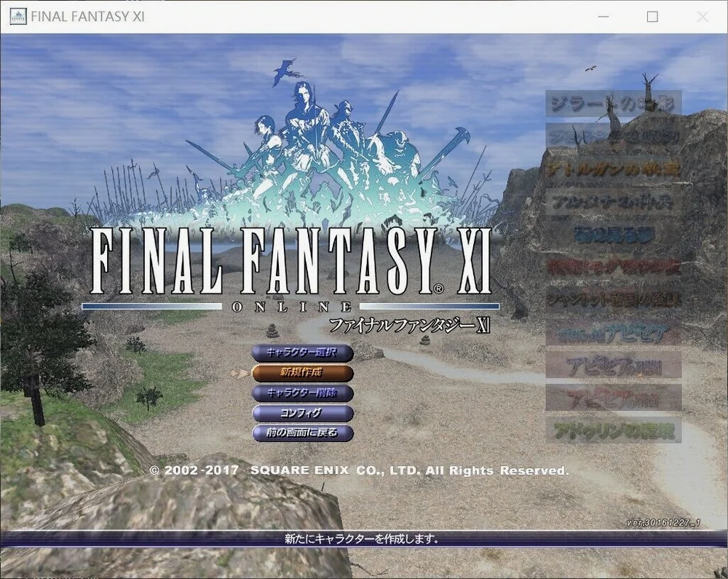The image size is (728, 579).
Task: Open キャラクター削除 (delete character) option
Action: (x=302, y=393)
